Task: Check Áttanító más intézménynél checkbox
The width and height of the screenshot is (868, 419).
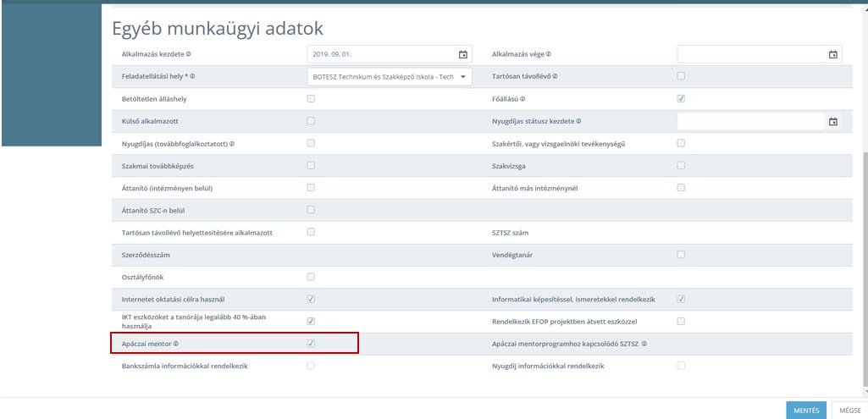Action: 681,188
